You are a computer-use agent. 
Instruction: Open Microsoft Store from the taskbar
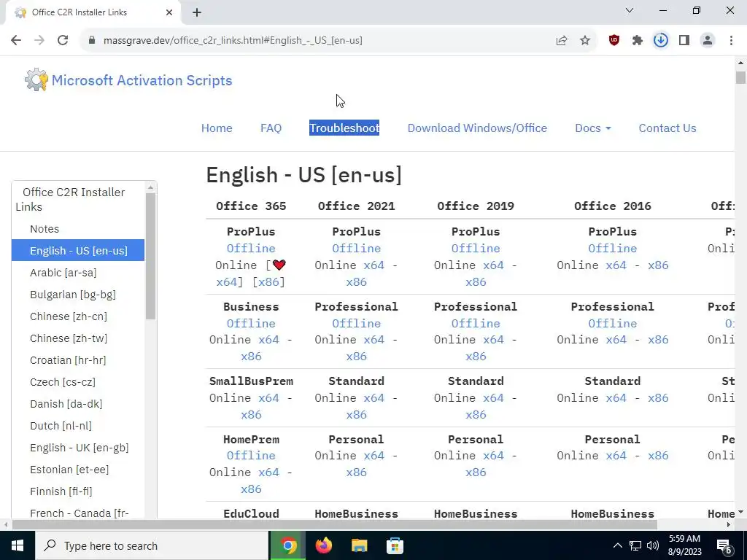click(x=395, y=545)
